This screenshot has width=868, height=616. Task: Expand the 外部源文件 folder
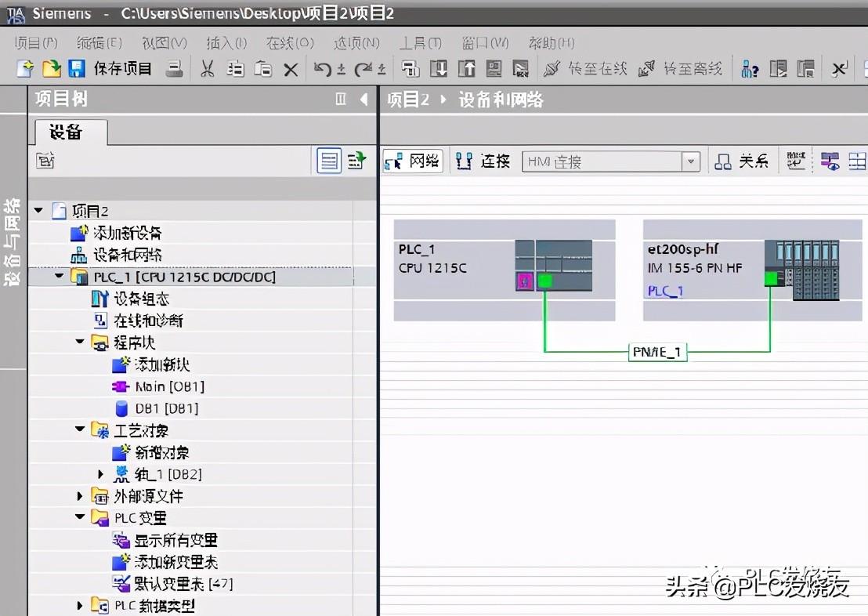(80, 496)
